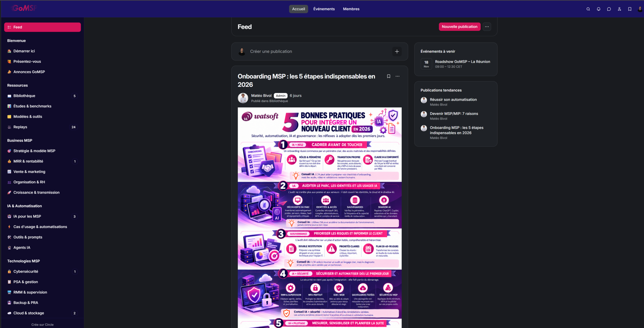Click the Cloud & stockage cloud icon
Image resolution: width=644 pixels, height=328 pixels.
tap(9, 313)
